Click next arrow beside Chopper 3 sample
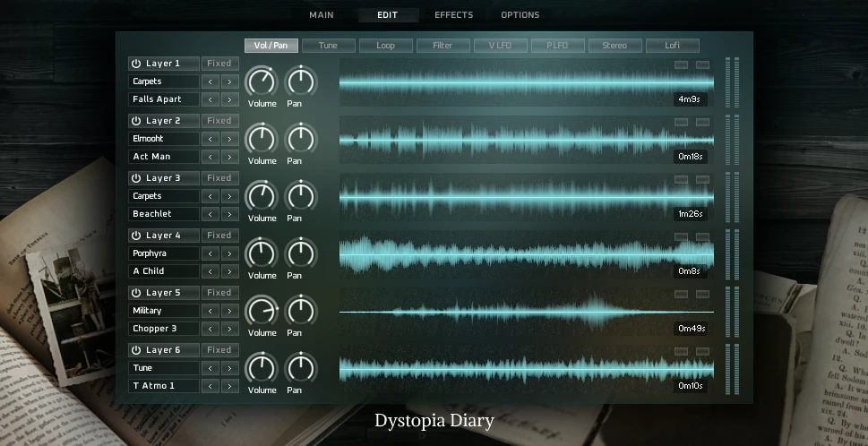The height and width of the screenshot is (446, 868). [x=228, y=329]
